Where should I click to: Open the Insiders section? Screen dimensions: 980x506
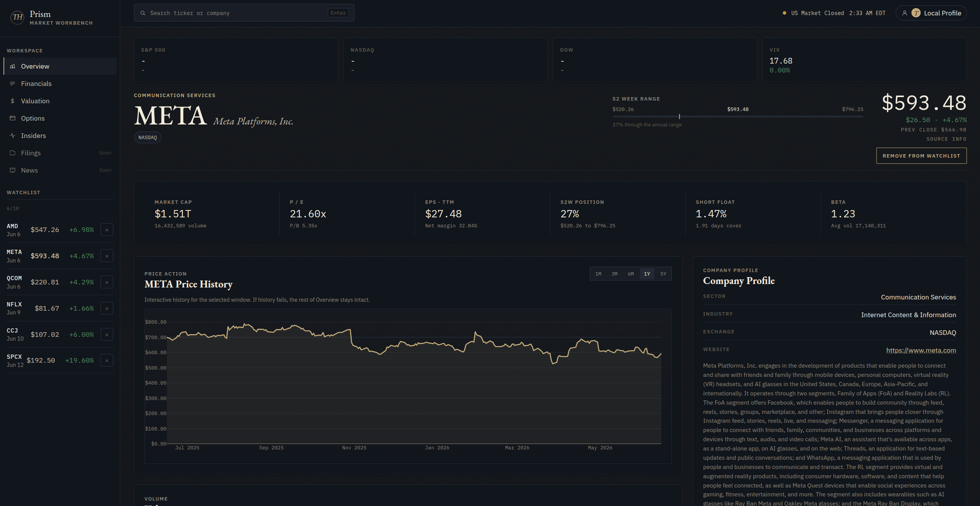60,136
